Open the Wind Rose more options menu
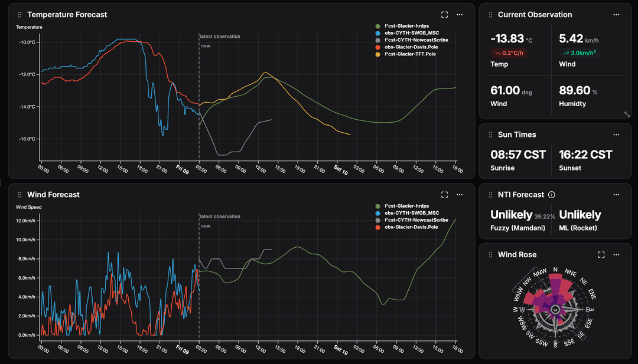The image size is (638, 364). pyautogui.click(x=616, y=255)
